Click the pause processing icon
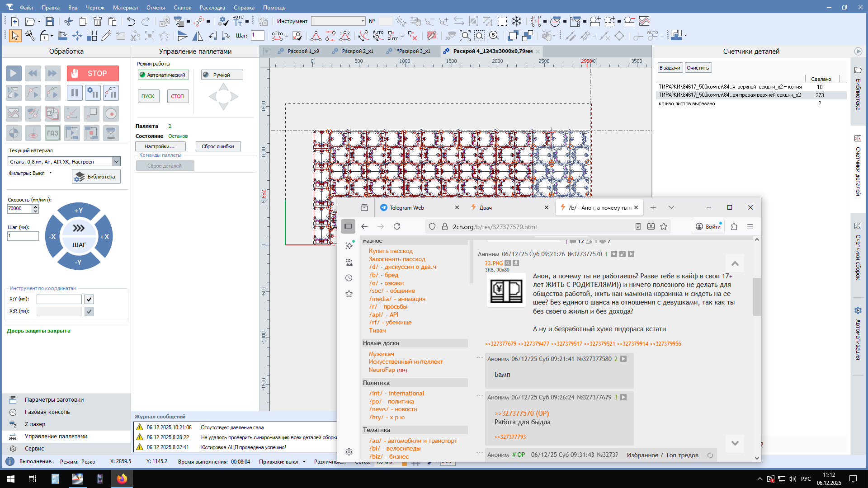This screenshot has width=868, height=488. point(74,93)
